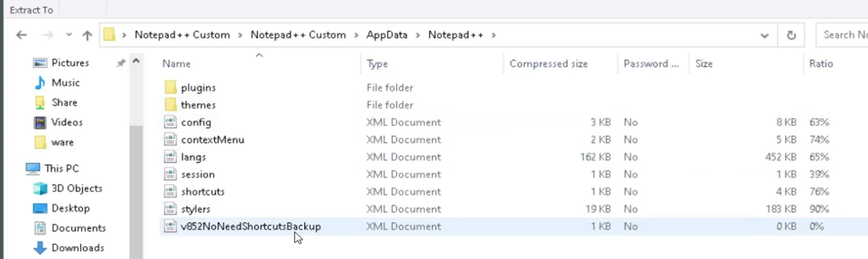868x259 pixels.
Task: Select contextMenu file name
Action: pos(212,140)
